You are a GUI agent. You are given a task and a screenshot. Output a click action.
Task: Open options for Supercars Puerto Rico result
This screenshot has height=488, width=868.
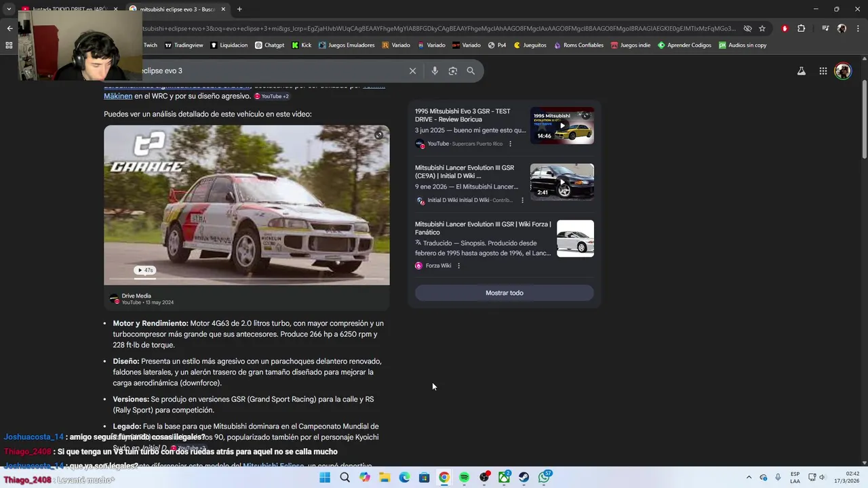tap(510, 144)
